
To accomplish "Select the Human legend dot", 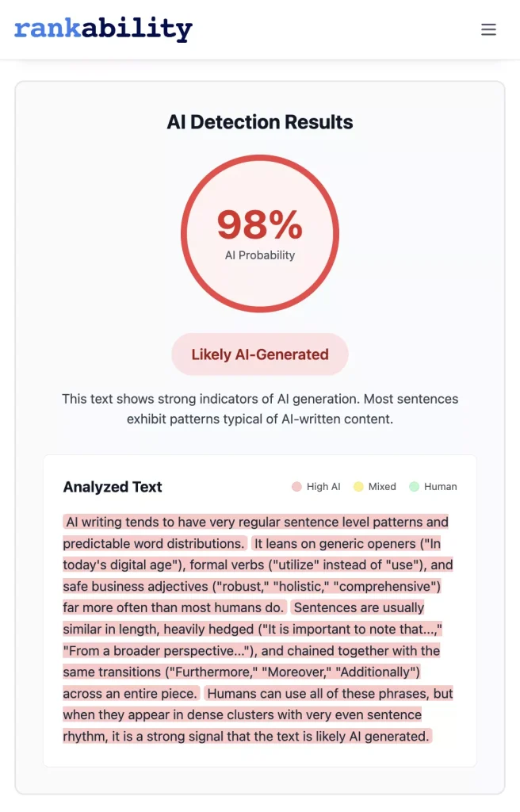I will [414, 486].
